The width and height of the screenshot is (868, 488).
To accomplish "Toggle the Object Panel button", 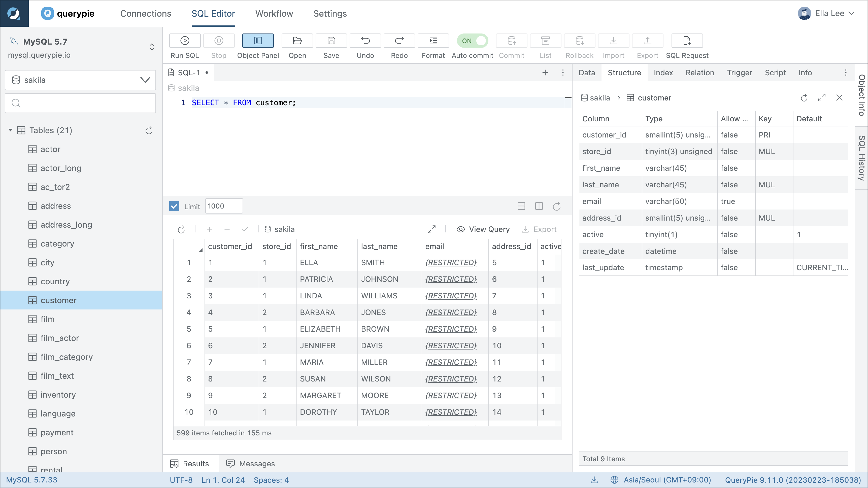I will click(x=258, y=41).
